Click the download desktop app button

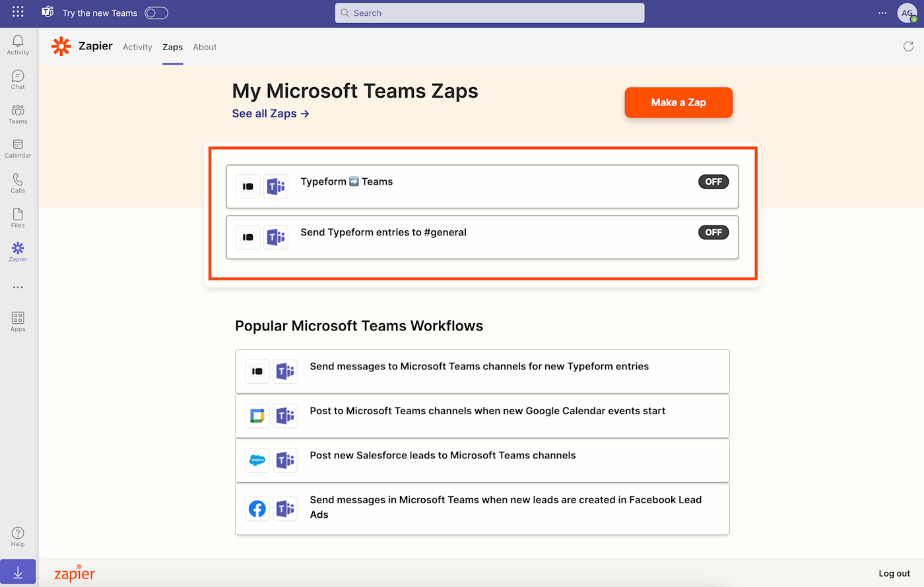click(x=18, y=572)
